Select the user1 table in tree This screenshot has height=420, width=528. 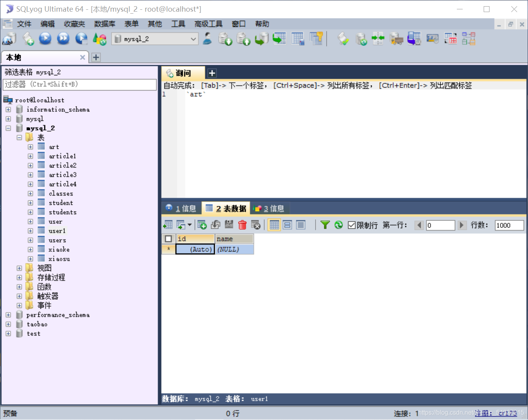(x=57, y=231)
